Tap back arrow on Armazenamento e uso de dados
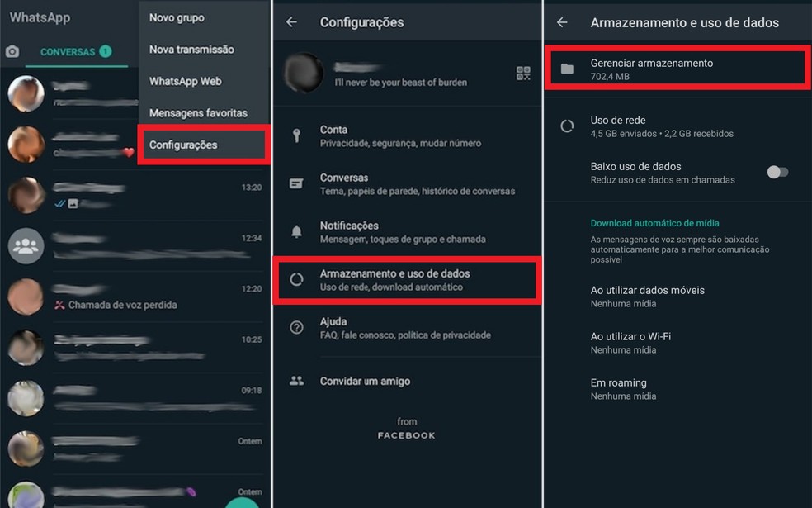This screenshot has height=508, width=812. coord(562,22)
